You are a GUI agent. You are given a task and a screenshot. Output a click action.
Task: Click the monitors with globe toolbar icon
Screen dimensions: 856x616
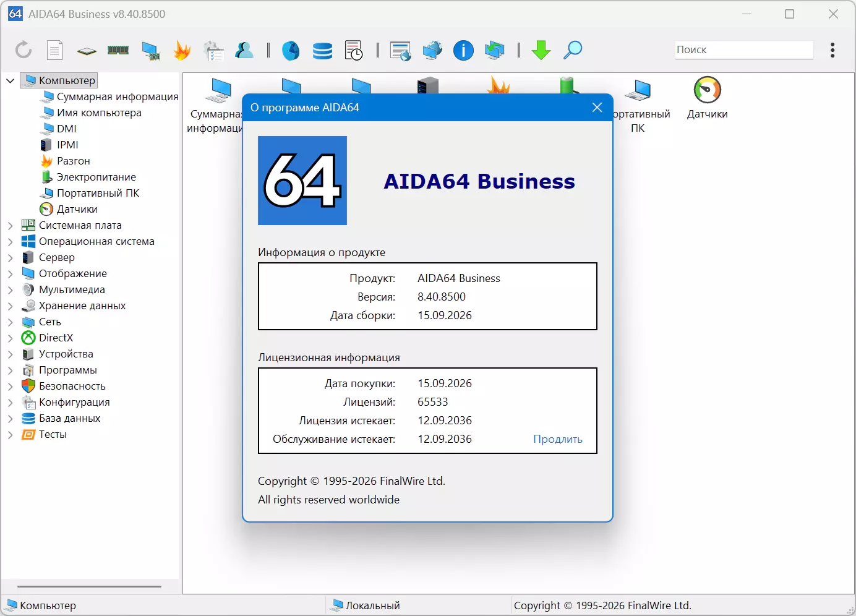point(432,50)
